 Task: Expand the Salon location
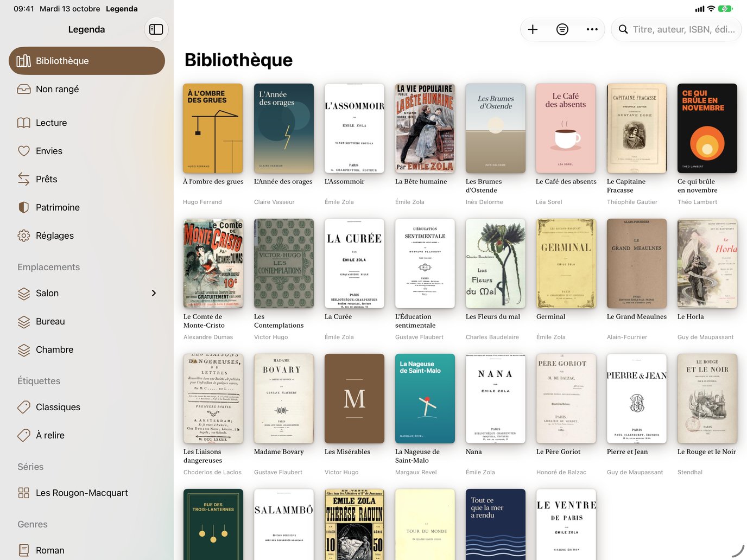click(x=154, y=293)
